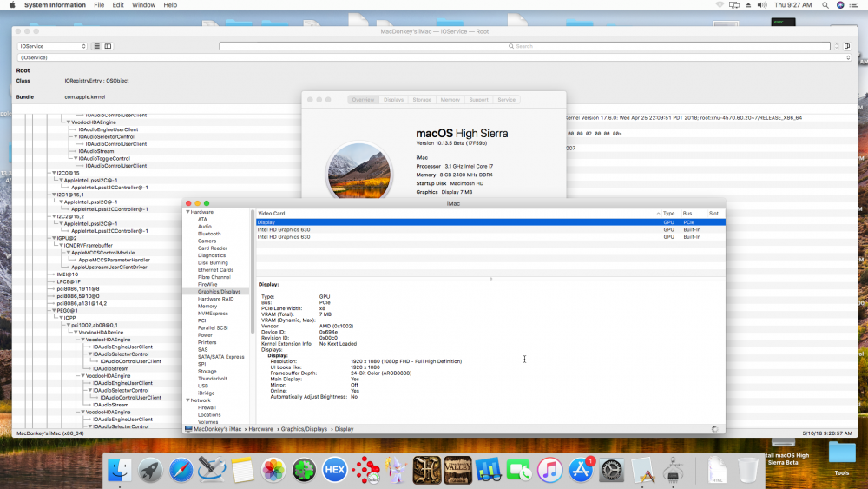Select Memory in Hardware sidebar
This screenshot has height=489, width=868.
coord(207,307)
